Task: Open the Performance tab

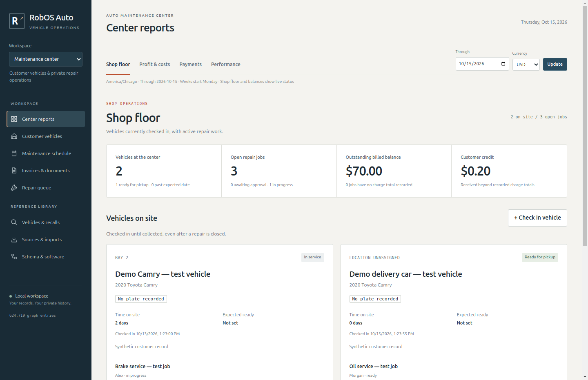Action: 225,64
